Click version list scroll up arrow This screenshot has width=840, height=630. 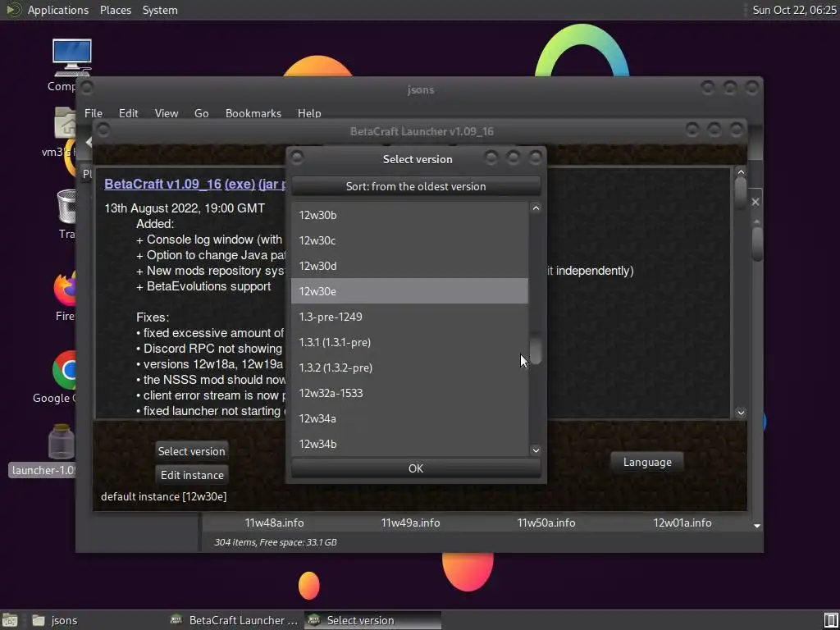pyautogui.click(x=536, y=208)
